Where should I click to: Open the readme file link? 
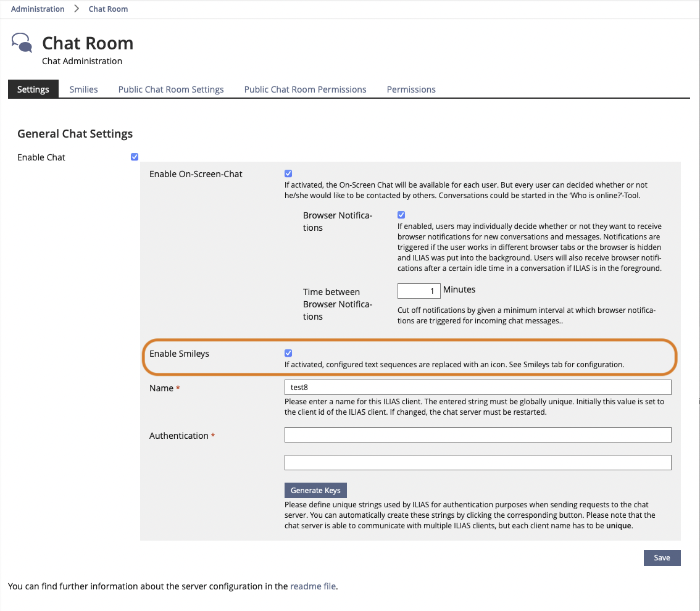tap(313, 586)
